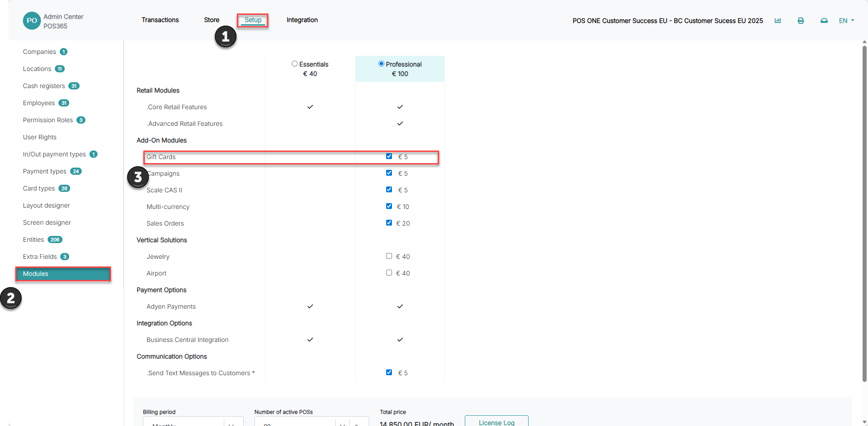Image resolution: width=868 pixels, height=426 pixels.
Task: Click the '.Core Retail Features' label
Action: pos(177,107)
